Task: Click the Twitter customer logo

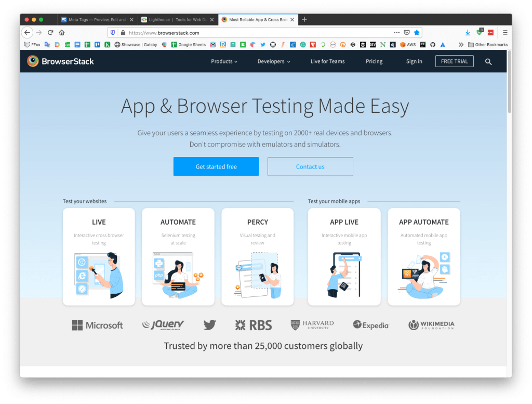Action: (210, 325)
